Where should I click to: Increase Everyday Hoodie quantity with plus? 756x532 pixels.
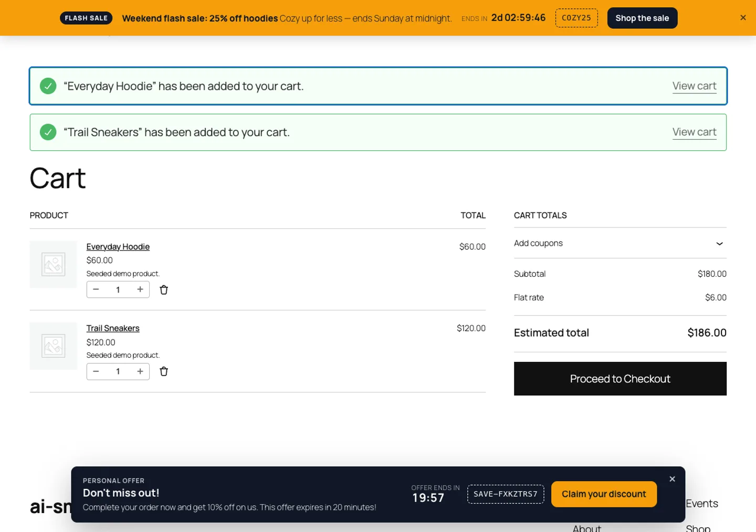(x=140, y=289)
